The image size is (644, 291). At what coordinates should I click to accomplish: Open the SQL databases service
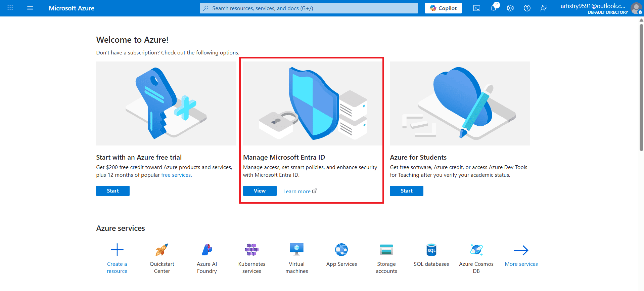pyautogui.click(x=431, y=250)
